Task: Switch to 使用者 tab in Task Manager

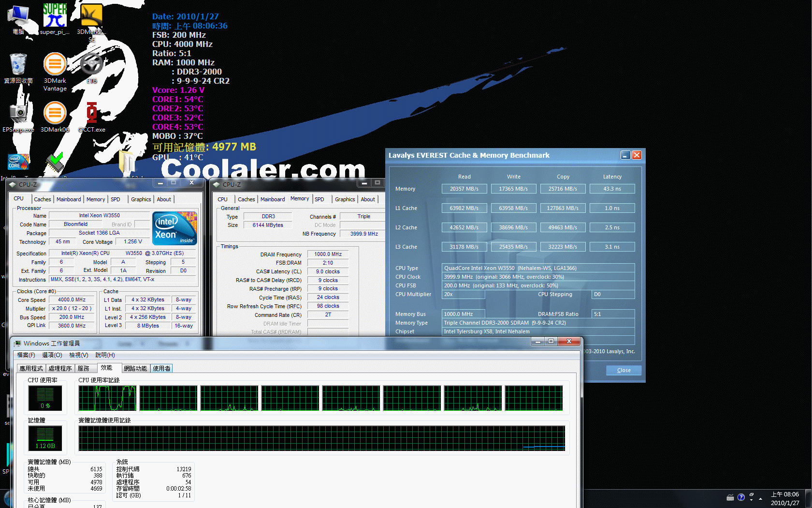Action: click(162, 369)
